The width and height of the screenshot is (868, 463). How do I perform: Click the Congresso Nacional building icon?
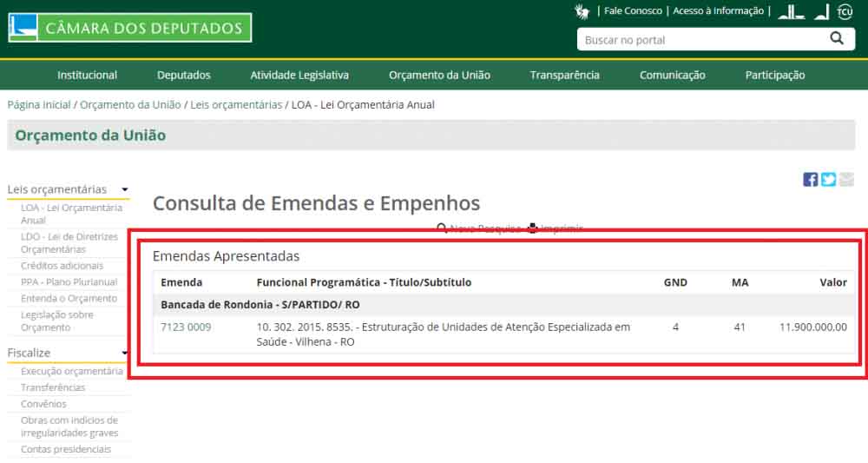point(791,11)
